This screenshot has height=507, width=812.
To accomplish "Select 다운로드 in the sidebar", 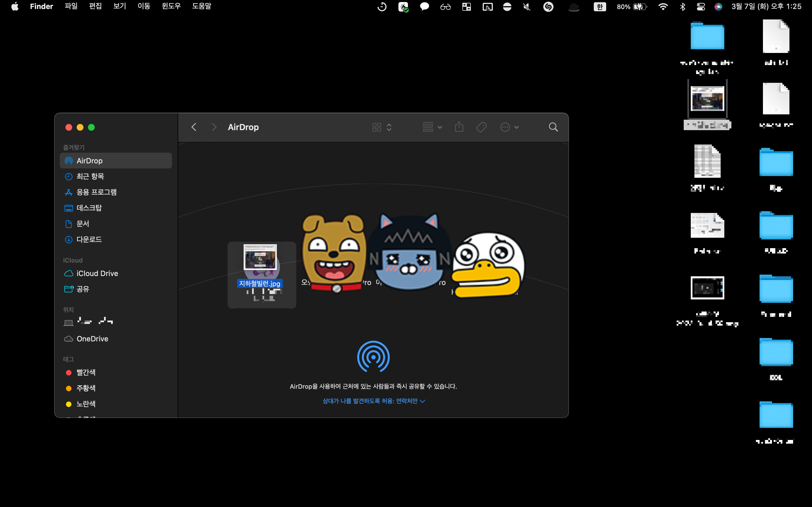I will coord(89,239).
